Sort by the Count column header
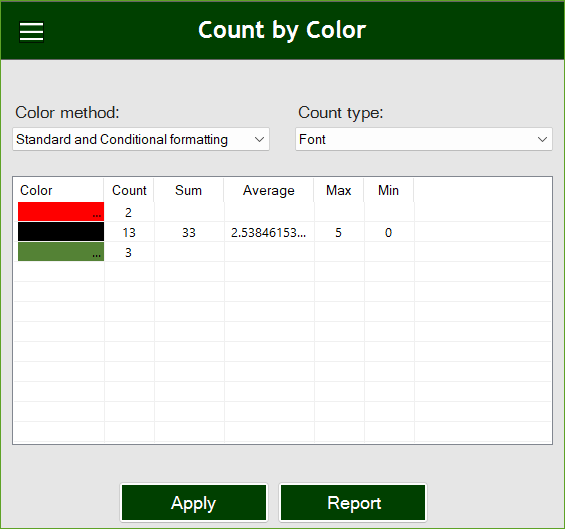565x529 pixels. tap(129, 190)
